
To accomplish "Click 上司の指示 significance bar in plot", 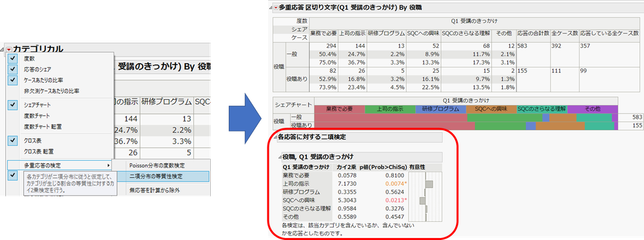I will tap(430, 184).
